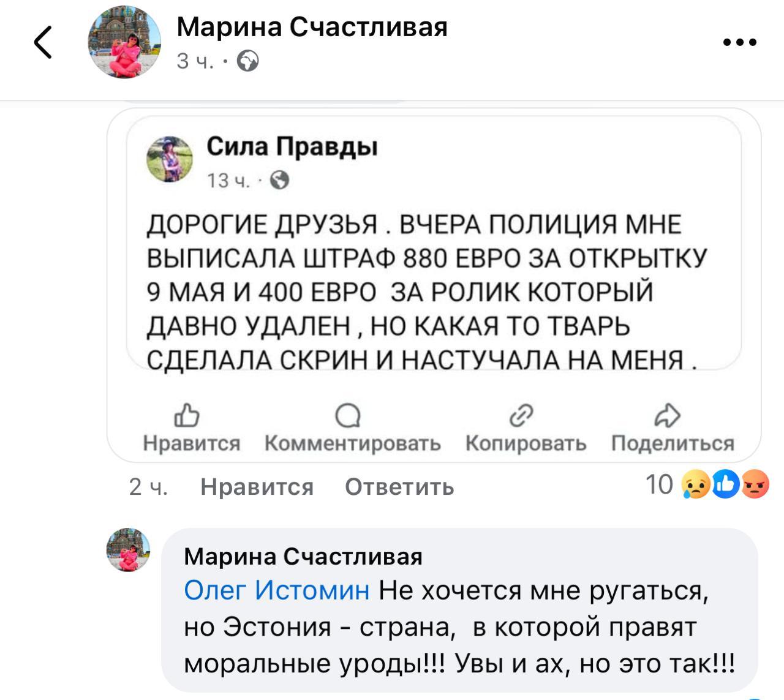The height and width of the screenshot is (700, 784).
Task: Tap the Сила Правды page avatar
Action: [170, 159]
